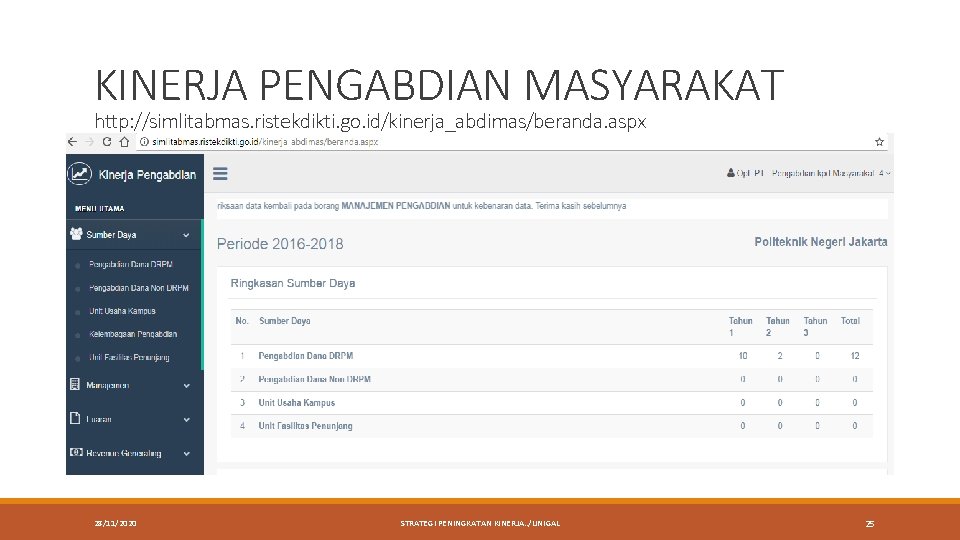This screenshot has width=960, height=540.
Task: Click the Kinerja Pengabdian brand title
Action: tap(147, 175)
